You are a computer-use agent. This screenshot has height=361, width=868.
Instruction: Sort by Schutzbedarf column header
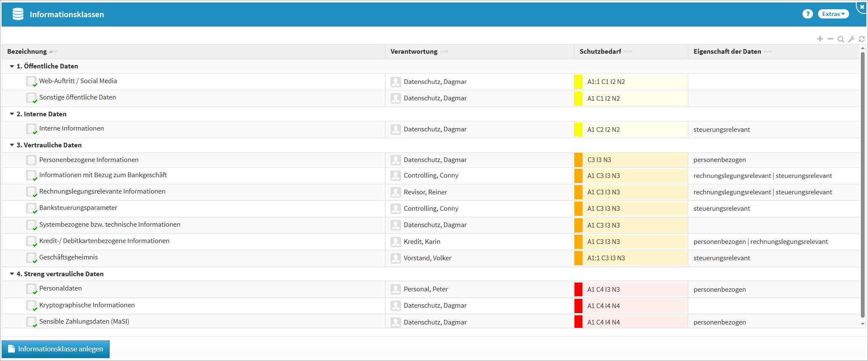coord(600,52)
